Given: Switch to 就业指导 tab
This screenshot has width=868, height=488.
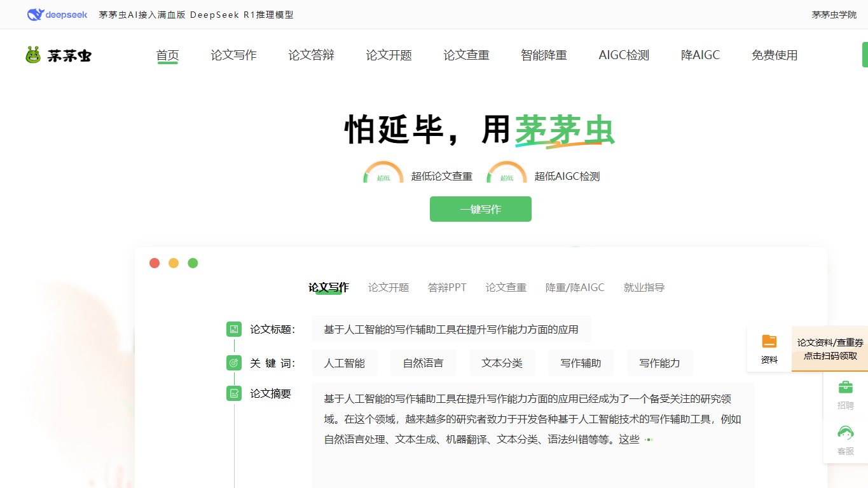Looking at the screenshot, I should click(x=644, y=288).
